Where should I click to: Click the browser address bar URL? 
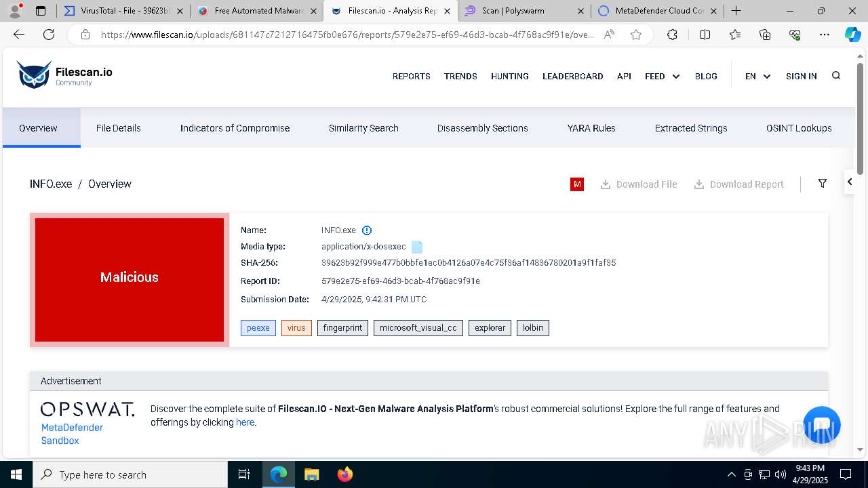pyautogui.click(x=347, y=35)
